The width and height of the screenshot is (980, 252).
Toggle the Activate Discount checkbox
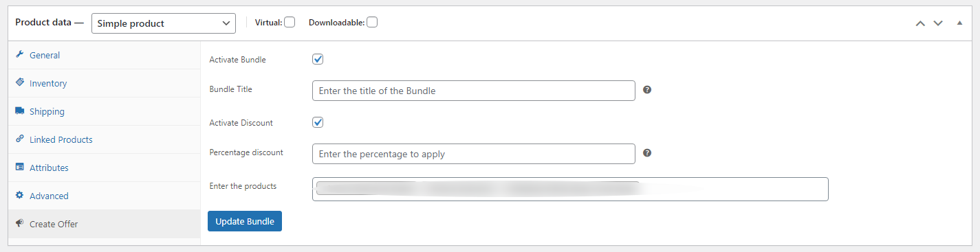318,122
